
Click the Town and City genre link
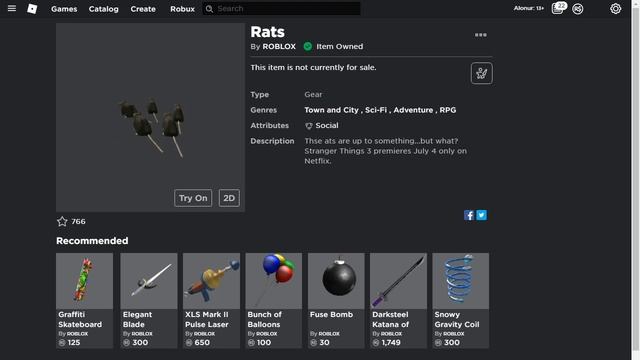click(x=331, y=110)
